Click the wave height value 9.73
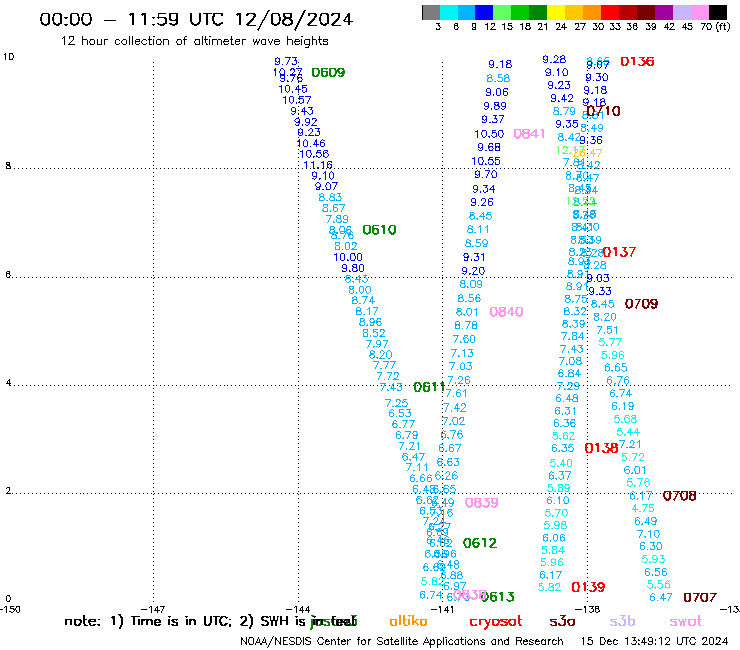Image resolution: width=740 pixels, height=650 pixels. click(x=286, y=61)
